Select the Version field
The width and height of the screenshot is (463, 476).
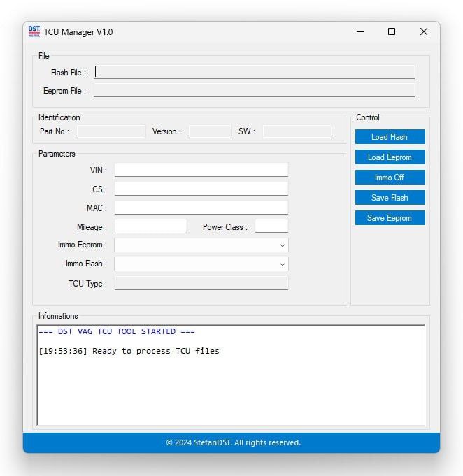coord(210,131)
